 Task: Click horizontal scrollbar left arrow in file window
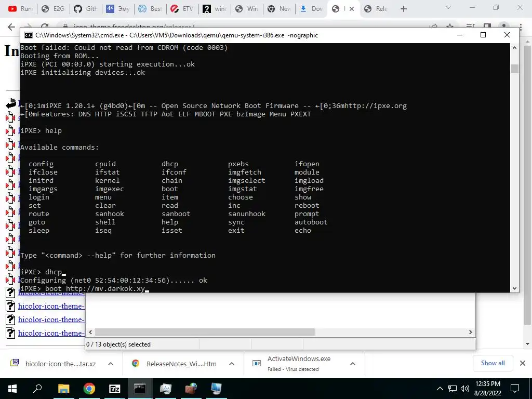coord(90,332)
